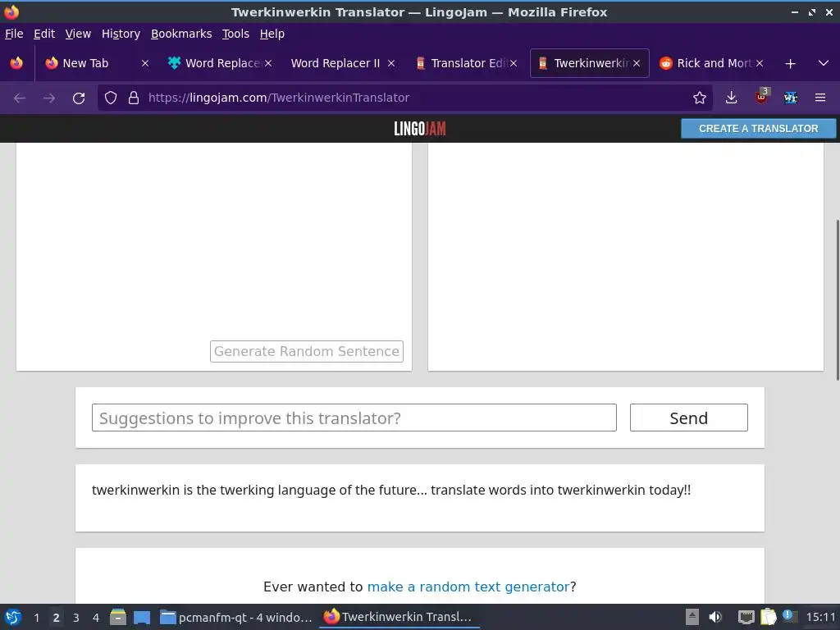840x630 pixels.
Task: Click the show desktop taskbar icon
Action: 142,617
